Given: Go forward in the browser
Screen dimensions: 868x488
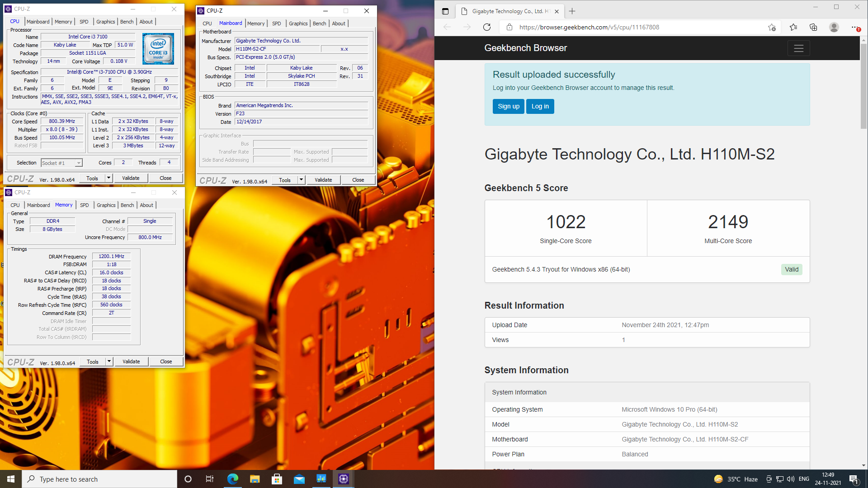Looking at the screenshot, I should pyautogui.click(x=467, y=27).
